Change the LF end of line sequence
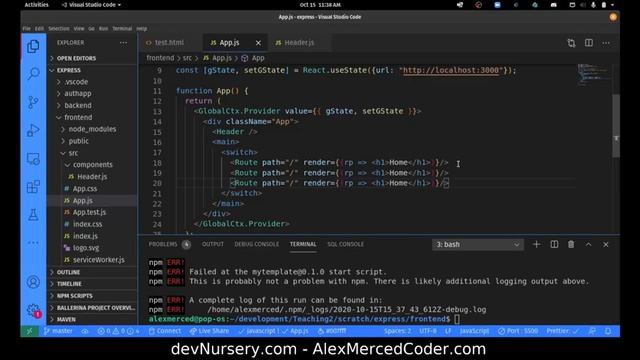 [x=448, y=331]
